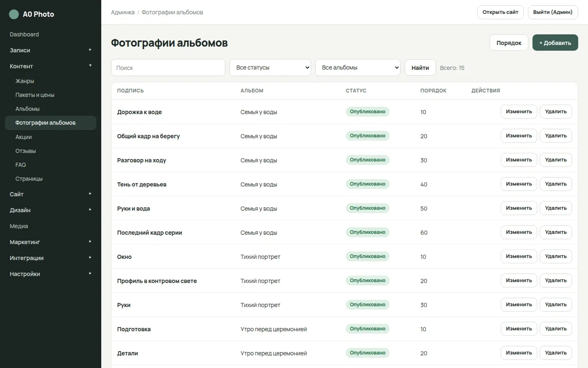Open the Все альбомы dropdown

pyautogui.click(x=358, y=68)
